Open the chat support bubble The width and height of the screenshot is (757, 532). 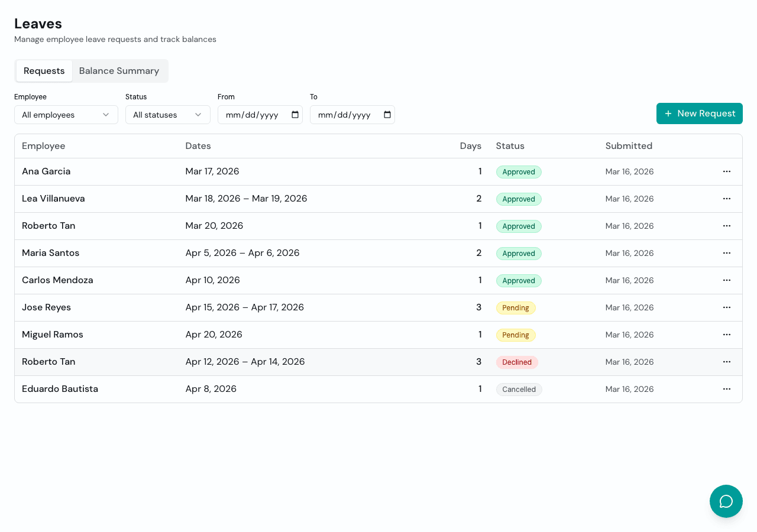tap(726, 501)
